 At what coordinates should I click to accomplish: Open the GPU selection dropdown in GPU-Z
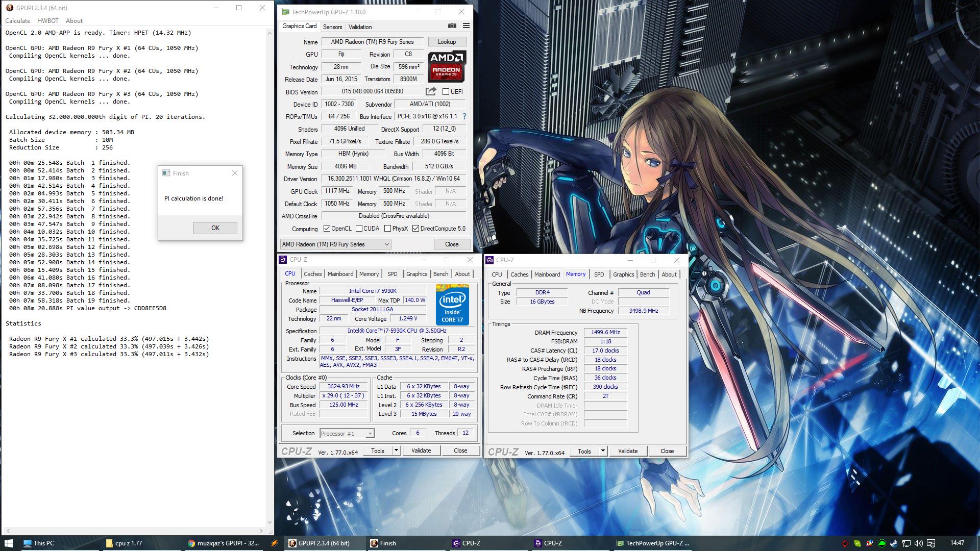click(x=335, y=244)
